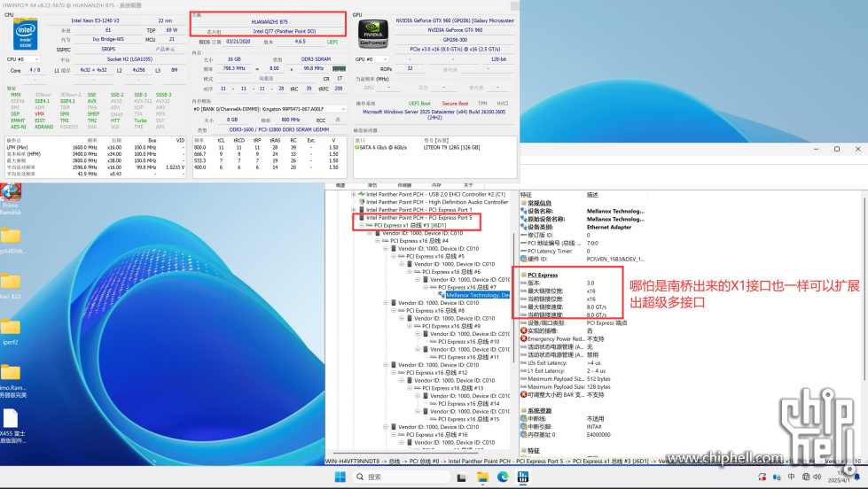Click the 实现的插槽 red X icon

[x=523, y=330]
